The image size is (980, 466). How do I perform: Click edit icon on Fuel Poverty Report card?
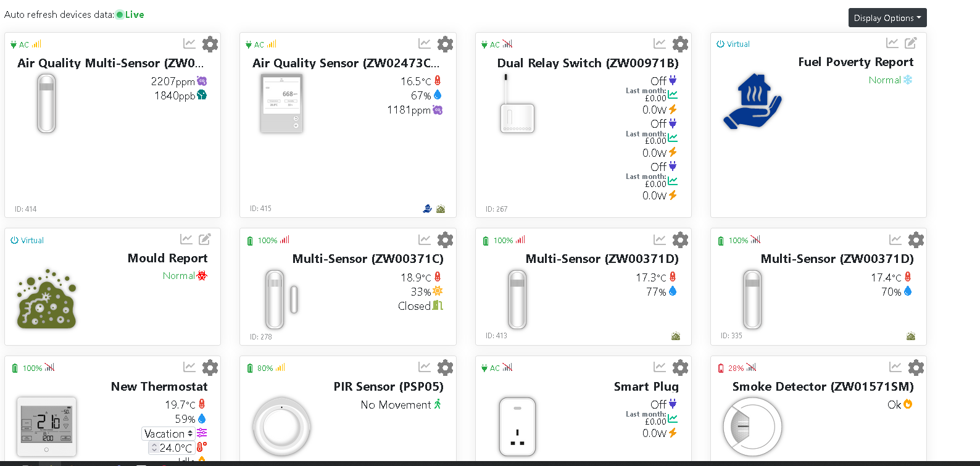tap(910, 43)
